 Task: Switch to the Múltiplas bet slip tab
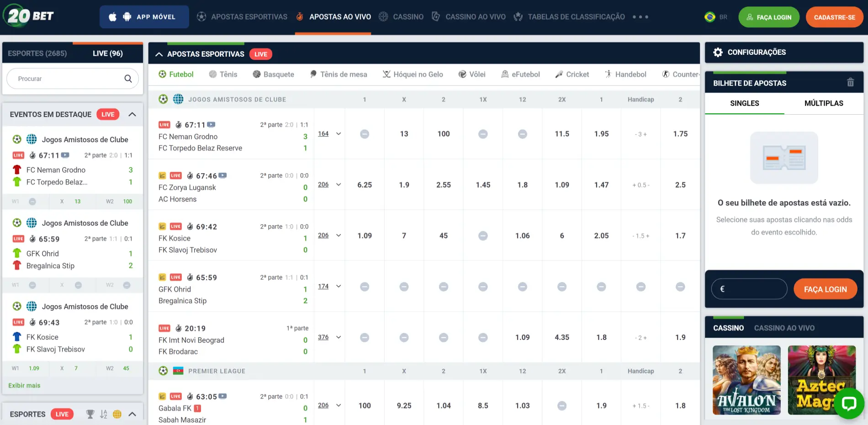823,103
